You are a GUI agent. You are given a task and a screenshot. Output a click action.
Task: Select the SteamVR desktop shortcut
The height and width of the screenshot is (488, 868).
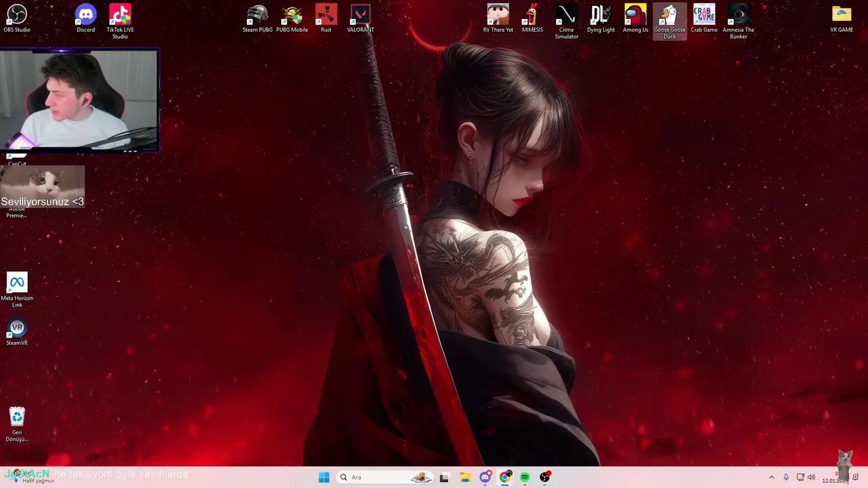[x=17, y=332]
